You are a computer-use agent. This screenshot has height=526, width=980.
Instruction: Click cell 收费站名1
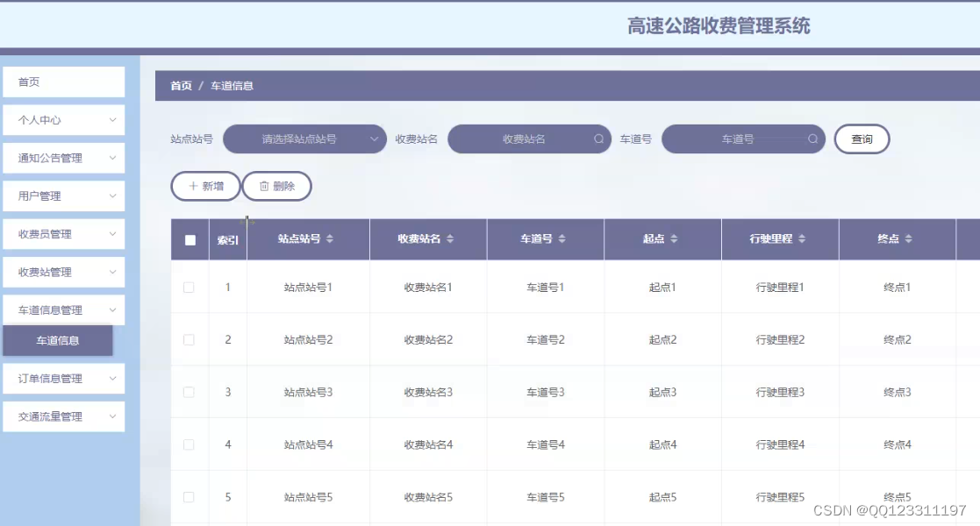tap(428, 288)
